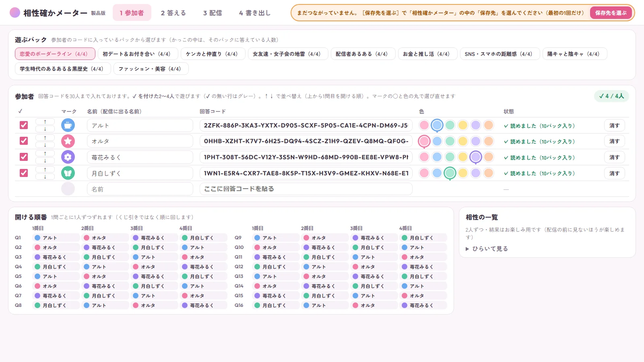Click the butterfly mark for 月白しずく
Image resolution: width=644 pixels, height=362 pixels.
coord(68,173)
